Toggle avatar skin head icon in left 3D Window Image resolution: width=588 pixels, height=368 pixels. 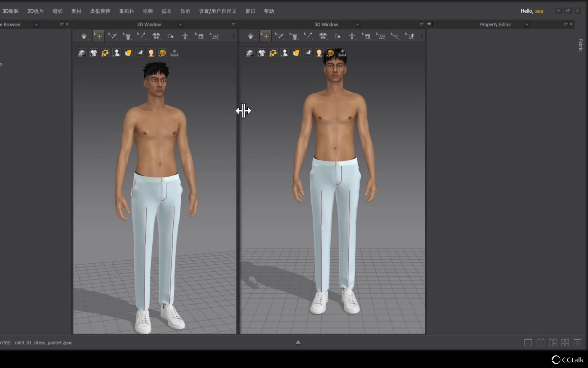pyautogui.click(x=151, y=53)
